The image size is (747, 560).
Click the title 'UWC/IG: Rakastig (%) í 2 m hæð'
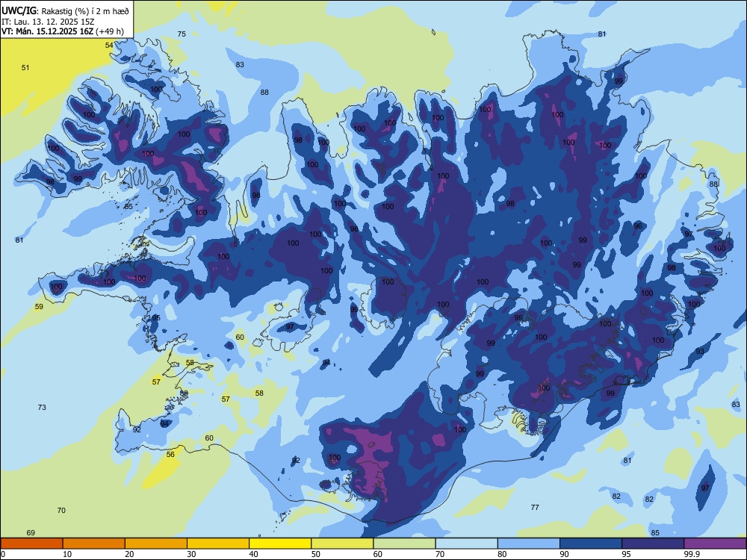[x=65, y=10]
